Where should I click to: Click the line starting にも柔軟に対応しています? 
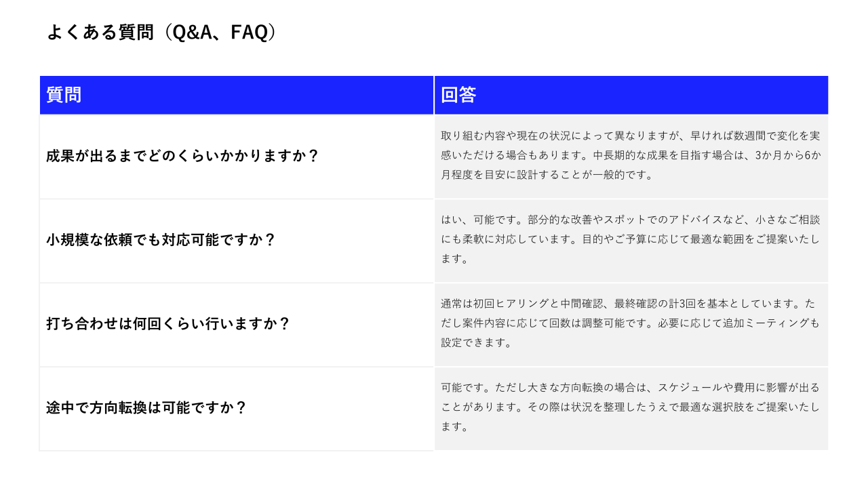point(630,239)
